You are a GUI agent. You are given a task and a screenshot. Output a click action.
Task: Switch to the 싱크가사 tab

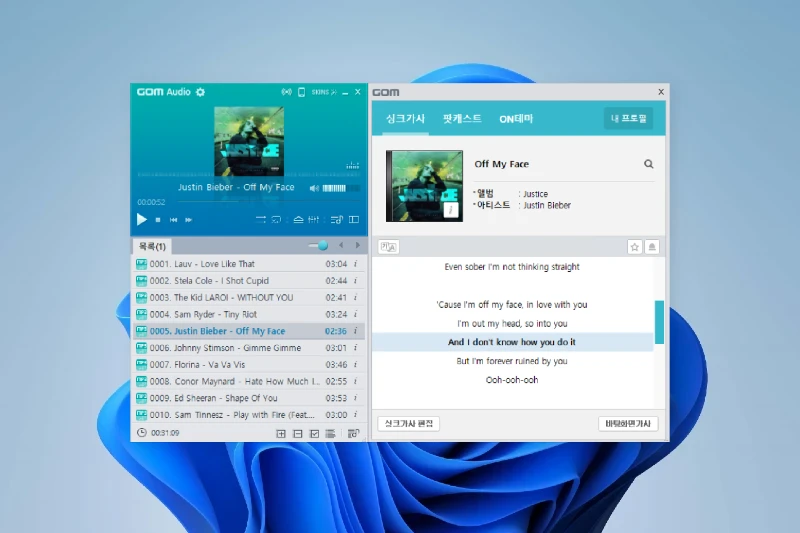[405, 119]
